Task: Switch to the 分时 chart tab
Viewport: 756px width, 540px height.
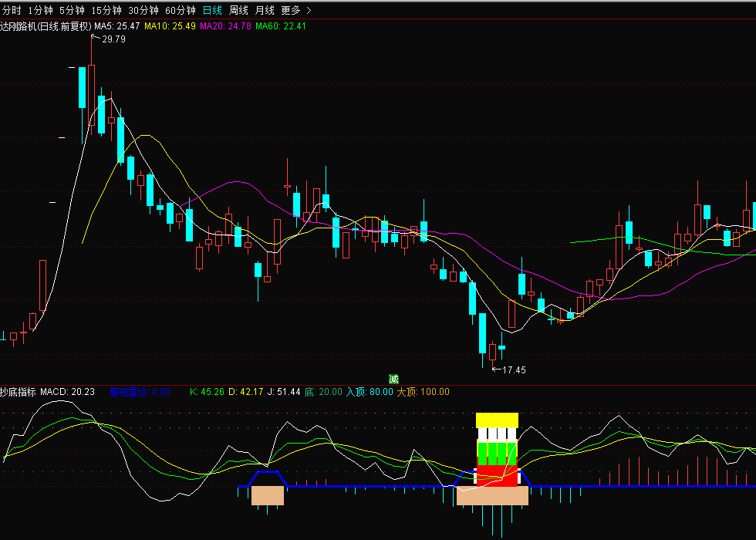Action: pos(12,10)
